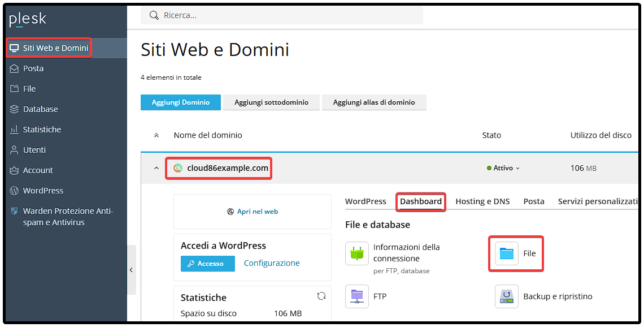Sort by Nome del dominio column

208,135
